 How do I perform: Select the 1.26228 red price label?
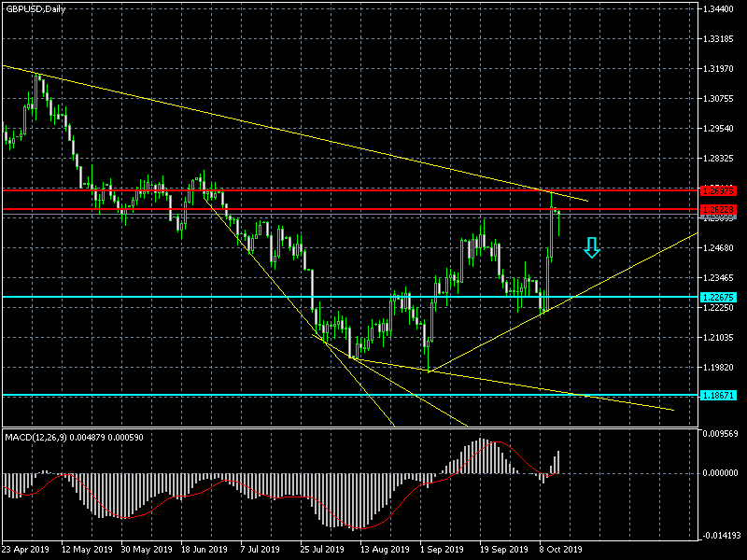coord(718,209)
